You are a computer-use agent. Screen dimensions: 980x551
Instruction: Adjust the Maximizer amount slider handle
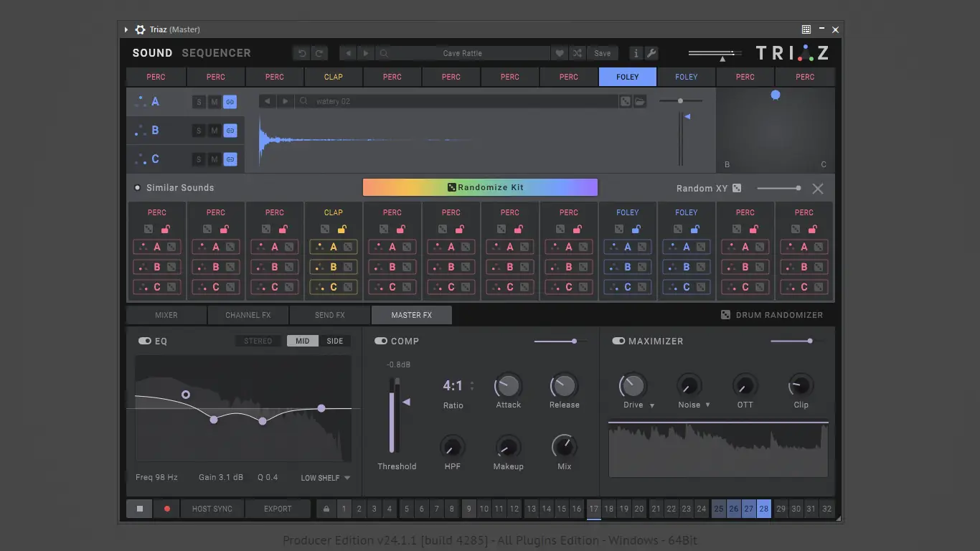coord(810,342)
